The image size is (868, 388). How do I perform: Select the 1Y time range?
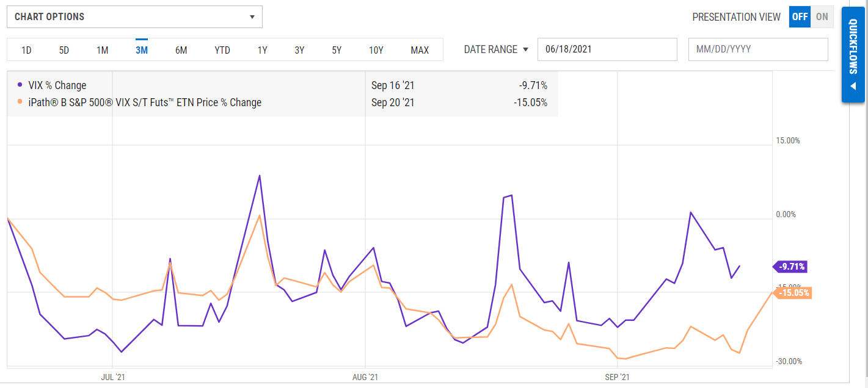[x=262, y=50]
